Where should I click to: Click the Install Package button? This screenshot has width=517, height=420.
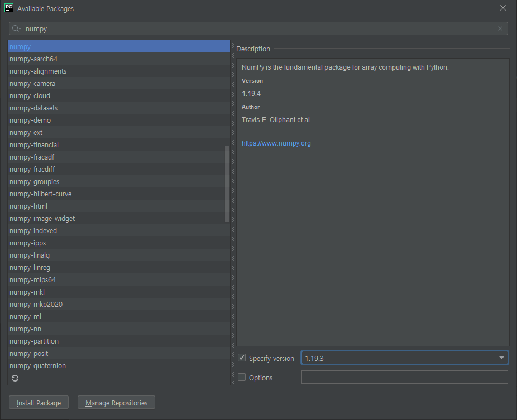39,403
